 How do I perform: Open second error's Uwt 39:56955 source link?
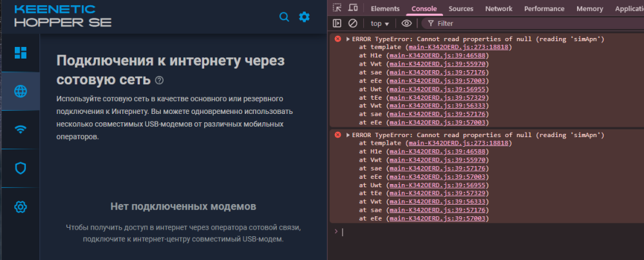pos(437,185)
